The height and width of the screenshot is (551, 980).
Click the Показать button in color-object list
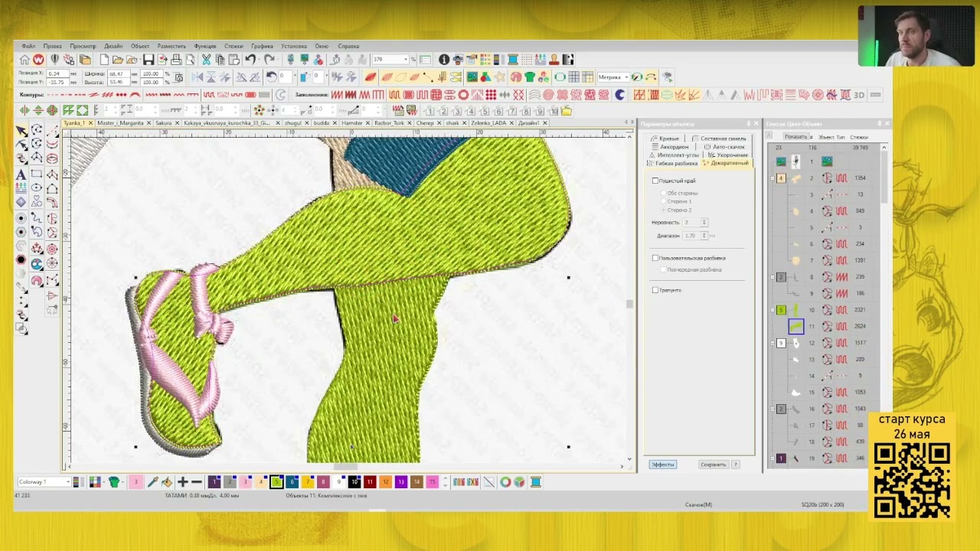click(x=796, y=137)
